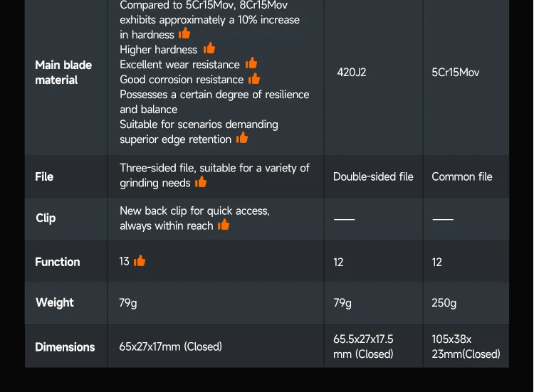Select the 'Clip' row header
The image size is (534, 392).
pyautogui.click(x=46, y=218)
